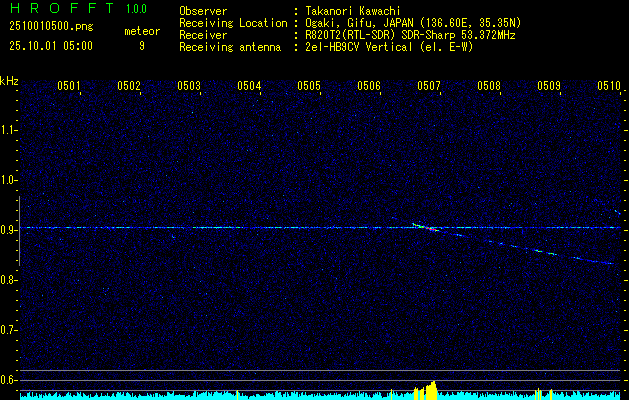This screenshot has width=629, height=400.
Task: Click the HROFFT title text
Action: coord(62,8)
